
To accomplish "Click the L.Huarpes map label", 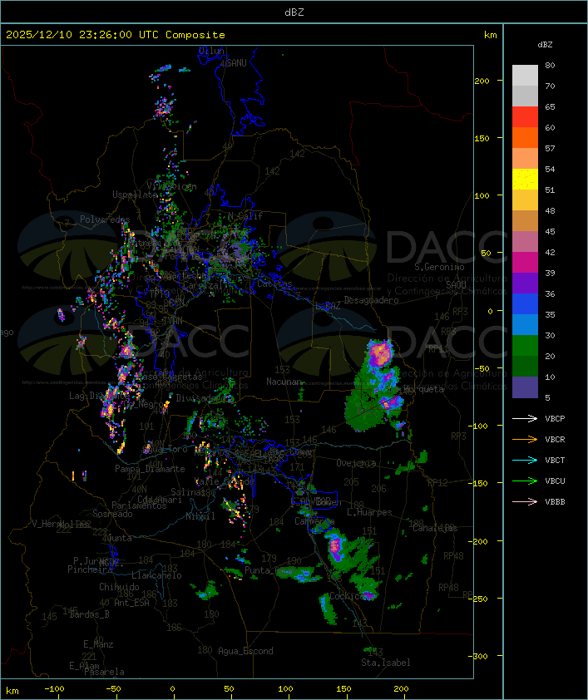I will (x=369, y=512).
